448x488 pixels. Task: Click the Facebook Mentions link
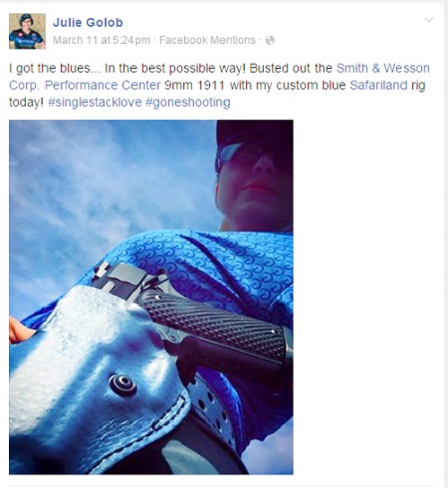(207, 40)
